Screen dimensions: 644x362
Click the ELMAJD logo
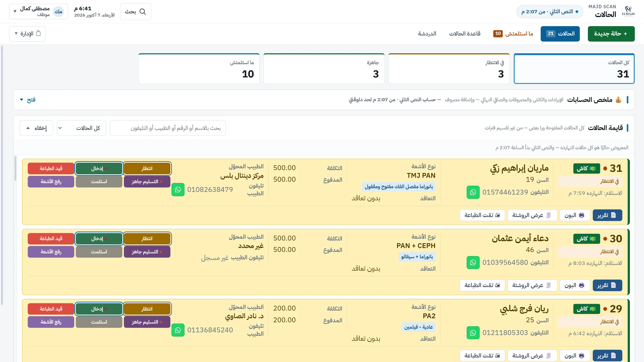[628, 12]
